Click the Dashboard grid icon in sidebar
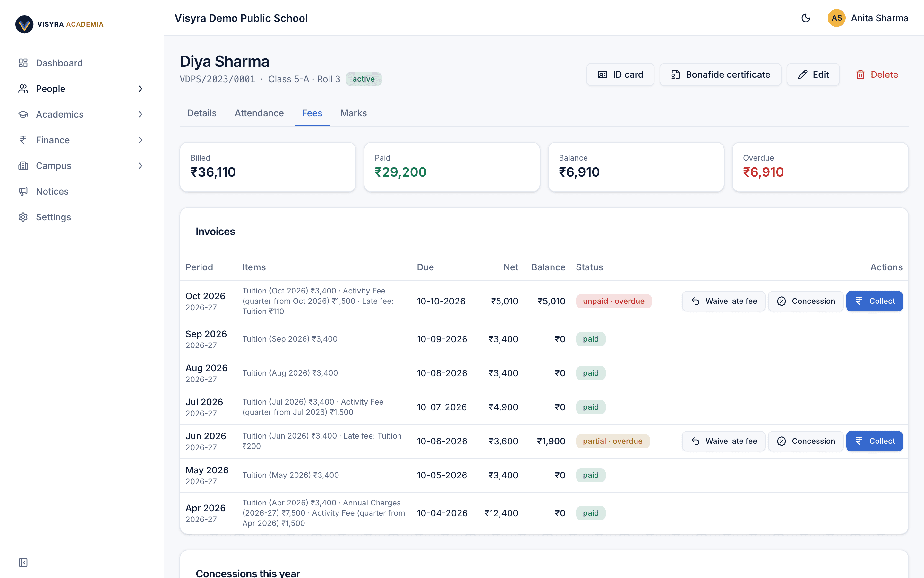This screenshot has height=578, width=924. [x=23, y=63]
